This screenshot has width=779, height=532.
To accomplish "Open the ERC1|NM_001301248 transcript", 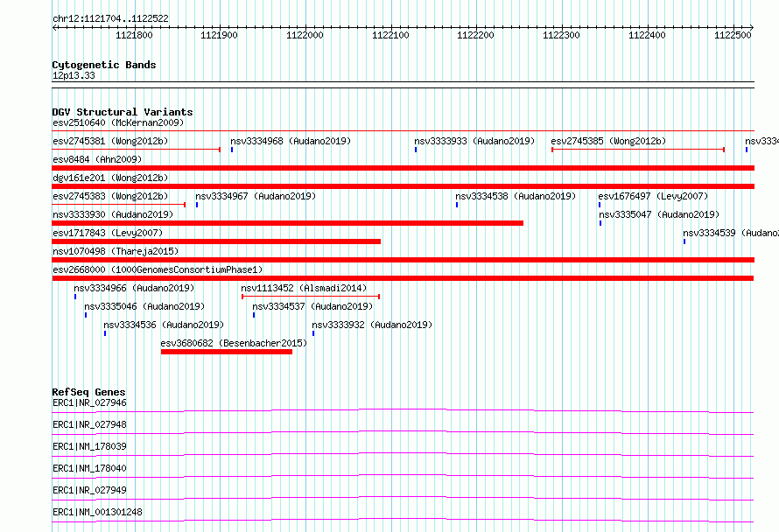I will [x=97, y=512].
